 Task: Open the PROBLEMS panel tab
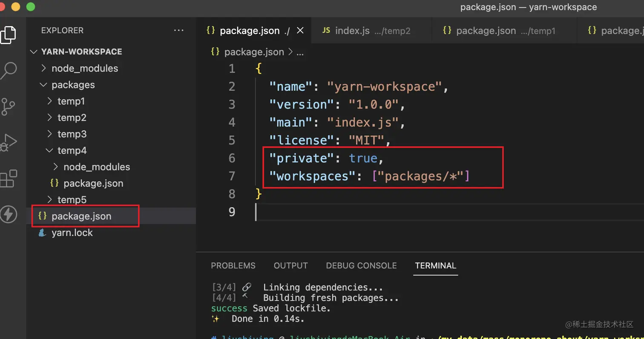(x=233, y=265)
